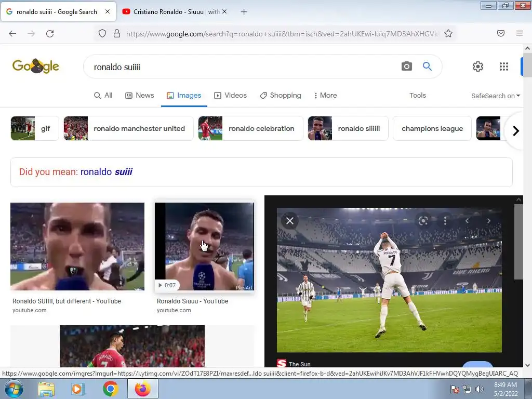Viewport: 532px width, 399px height.
Task: Launch Chrome from the taskbar
Action: pyautogui.click(x=110, y=389)
